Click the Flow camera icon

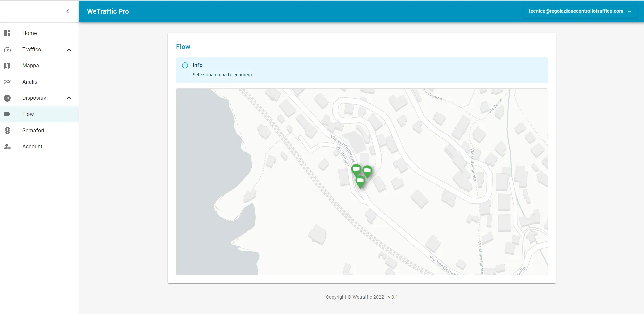click(x=7, y=114)
